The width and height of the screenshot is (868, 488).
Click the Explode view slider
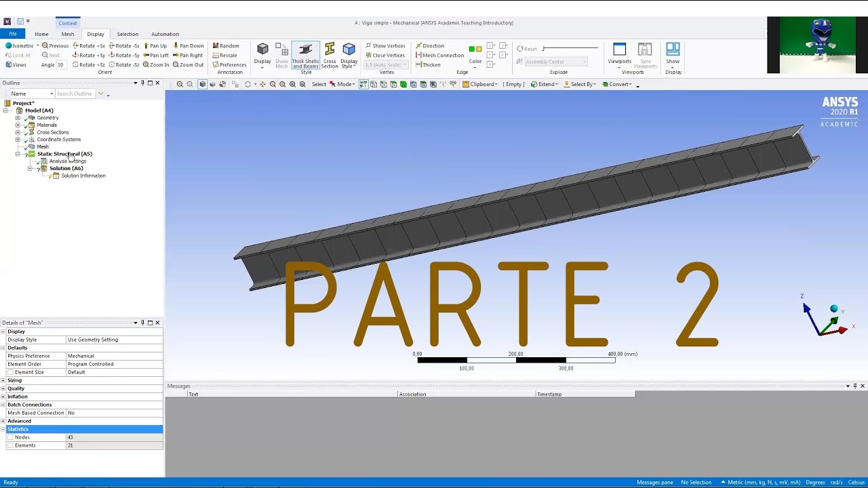click(571, 49)
